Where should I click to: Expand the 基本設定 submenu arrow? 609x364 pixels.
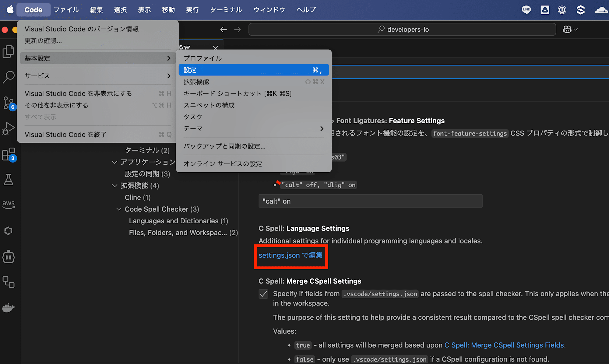[169, 58]
